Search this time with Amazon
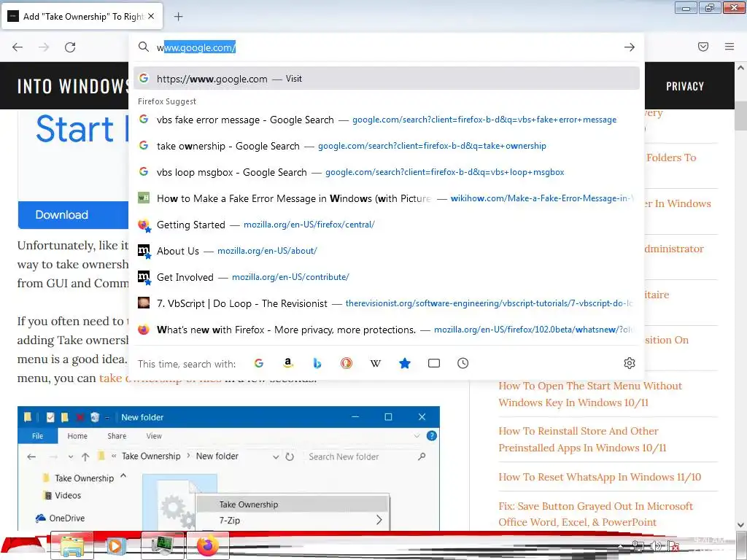The image size is (747, 560). point(287,363)
